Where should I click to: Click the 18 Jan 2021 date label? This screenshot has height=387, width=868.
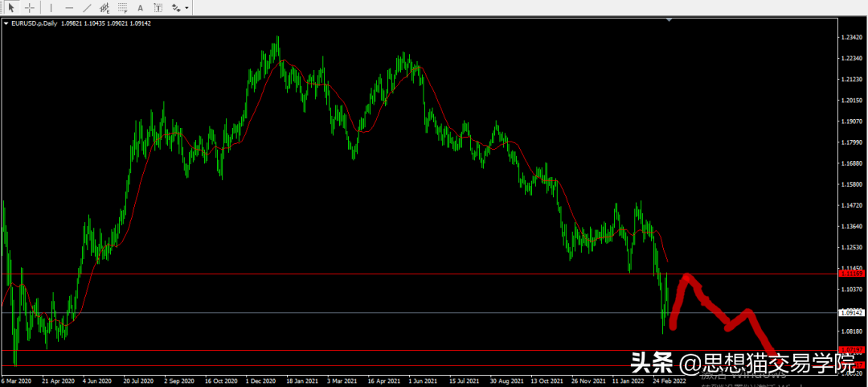click(301, 381)
